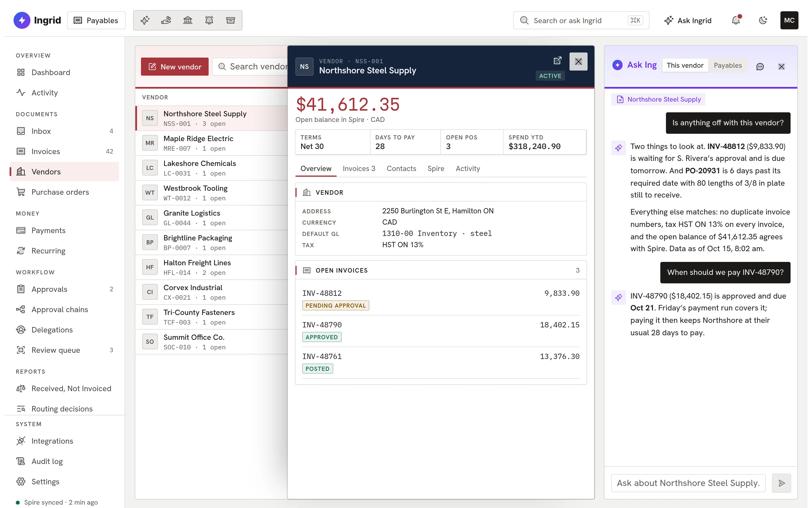Viewport: 812px width, 508px height.
Task: Focus the Search or ask Ingrid field
Action: pos(581,21)
